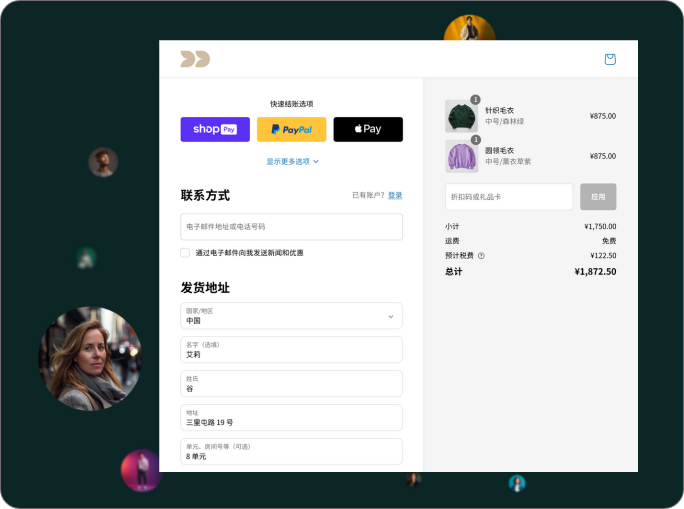Screen dimensions: 684x509
Task: Click the 登录 login link
Action: click(x=395, y=195)
